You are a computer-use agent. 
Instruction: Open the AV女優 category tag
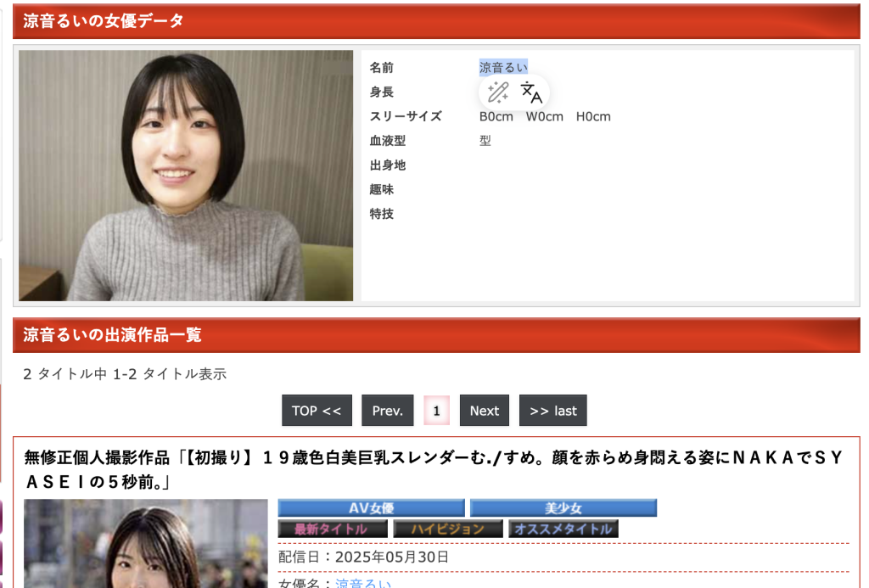point(371,507)
